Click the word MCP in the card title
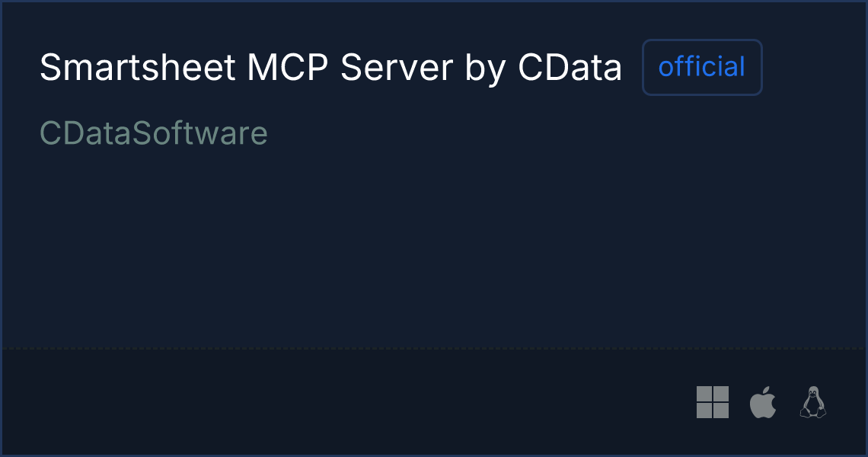 (x=288, y=68)
